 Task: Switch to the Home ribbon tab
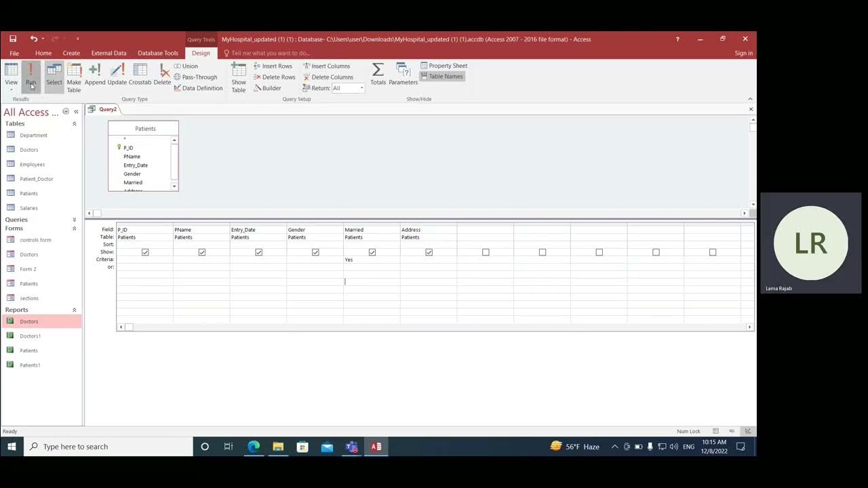43,53
